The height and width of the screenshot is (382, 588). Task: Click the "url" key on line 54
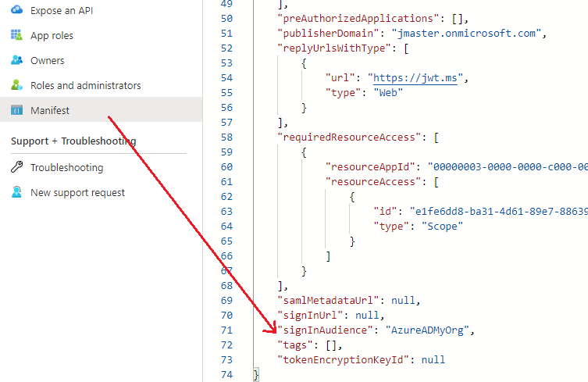[340, 78]
